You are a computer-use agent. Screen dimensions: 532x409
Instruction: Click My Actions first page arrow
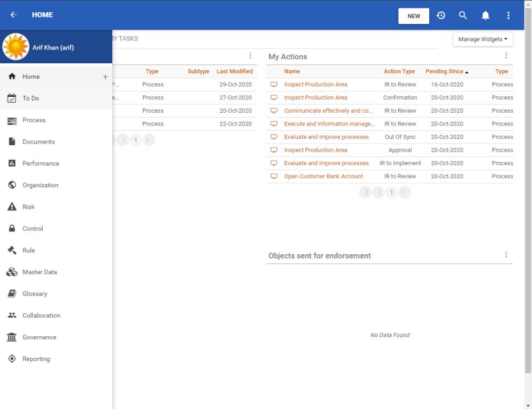point(365,193)
